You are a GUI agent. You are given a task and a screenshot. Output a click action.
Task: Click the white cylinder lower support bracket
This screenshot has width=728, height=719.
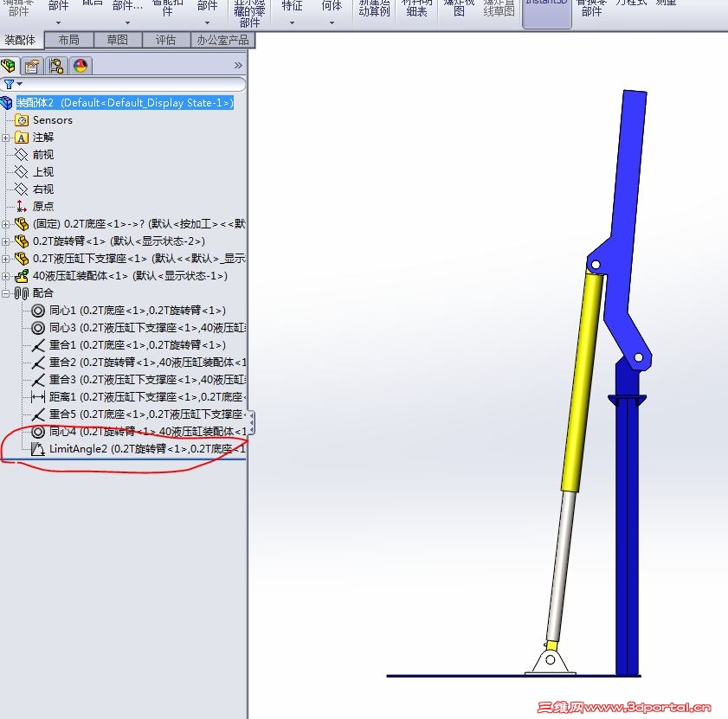(x=551, y=661)
